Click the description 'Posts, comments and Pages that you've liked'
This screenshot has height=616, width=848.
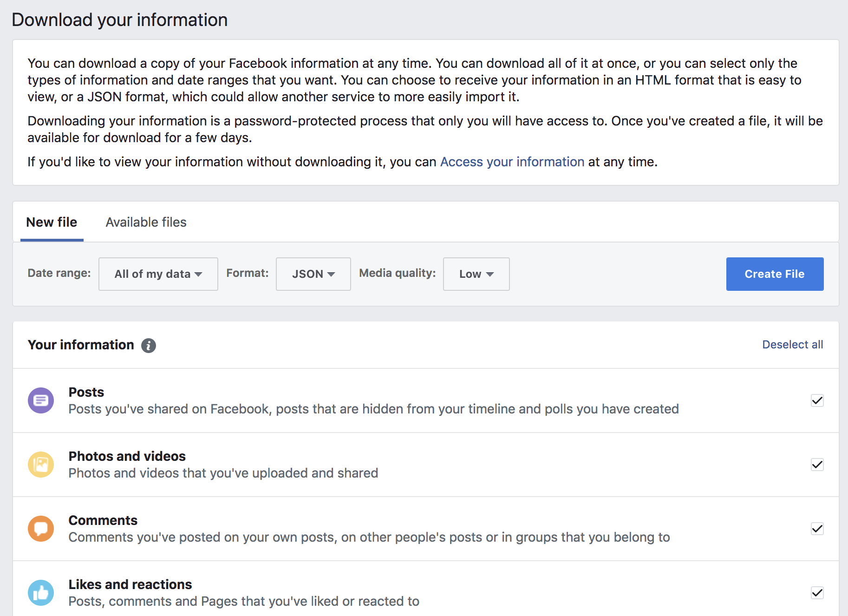coord(244,601)
